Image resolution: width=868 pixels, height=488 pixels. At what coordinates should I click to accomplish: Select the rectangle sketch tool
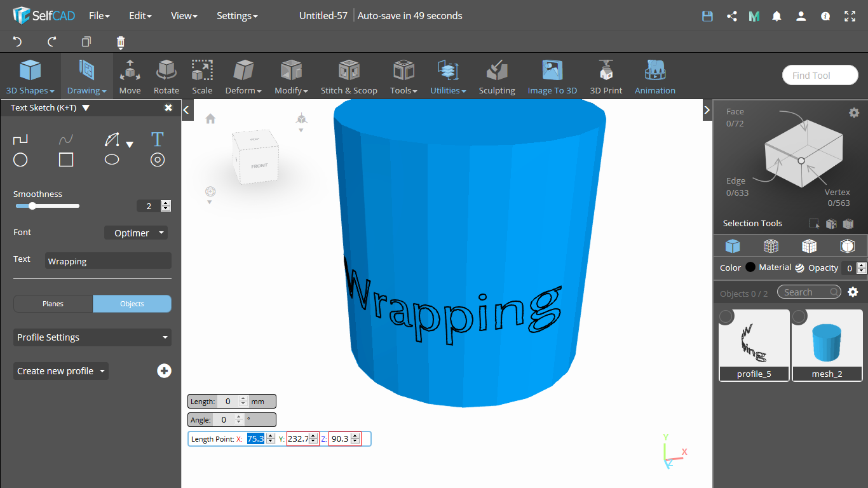coord(66,159)
